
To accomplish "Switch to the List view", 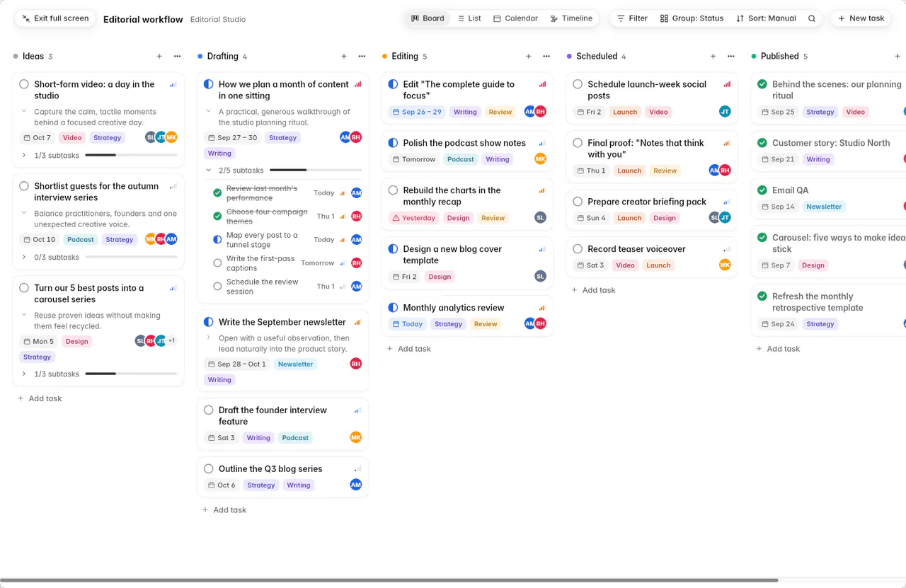I will click(469, 18).
